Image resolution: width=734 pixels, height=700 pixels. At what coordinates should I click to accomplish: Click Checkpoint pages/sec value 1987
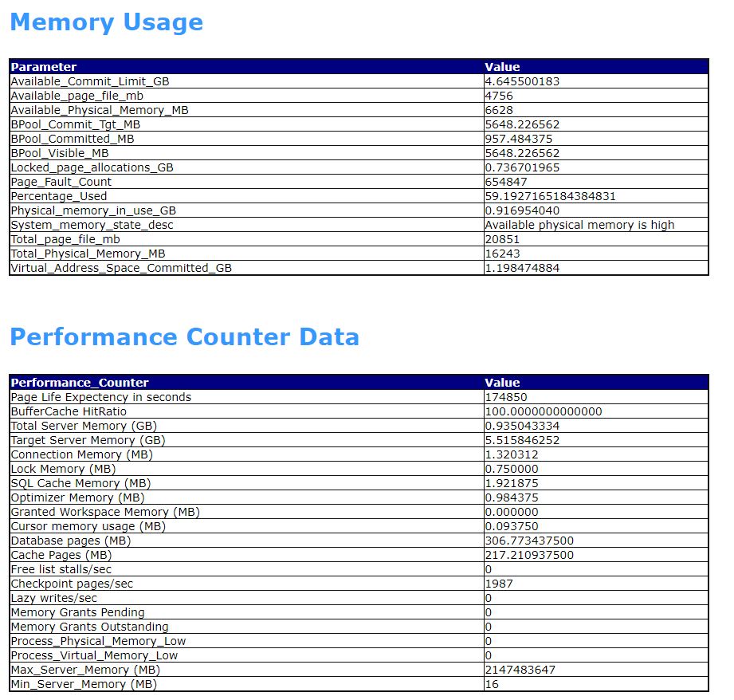point(499,584)
